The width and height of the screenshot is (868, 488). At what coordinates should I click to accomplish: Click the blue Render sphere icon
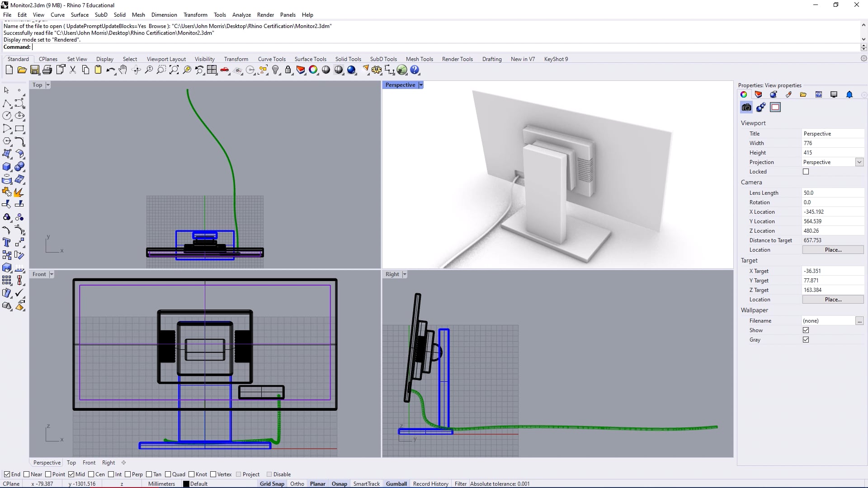(x=351, y=70)
